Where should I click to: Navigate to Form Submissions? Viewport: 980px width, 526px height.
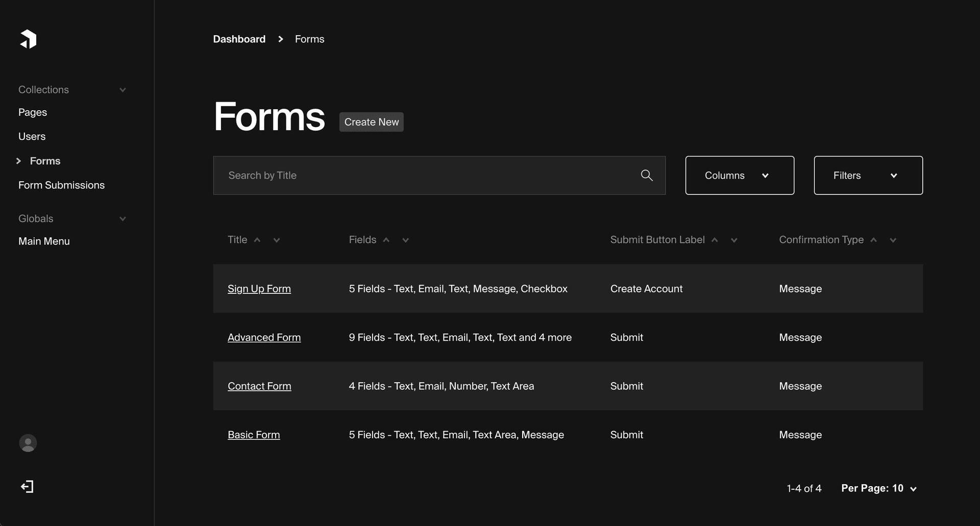pyautogui.click(x=61, y=185)
